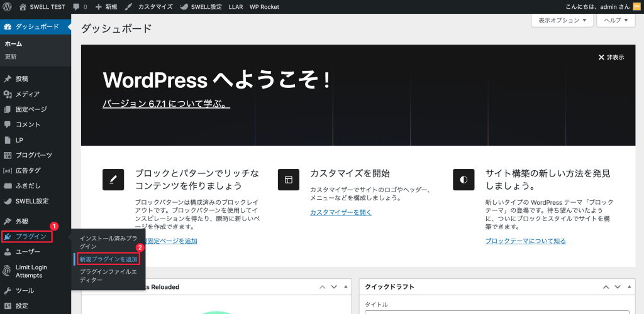
Task: Click the pencil icon in welcome panel
Action: [113, 180]
